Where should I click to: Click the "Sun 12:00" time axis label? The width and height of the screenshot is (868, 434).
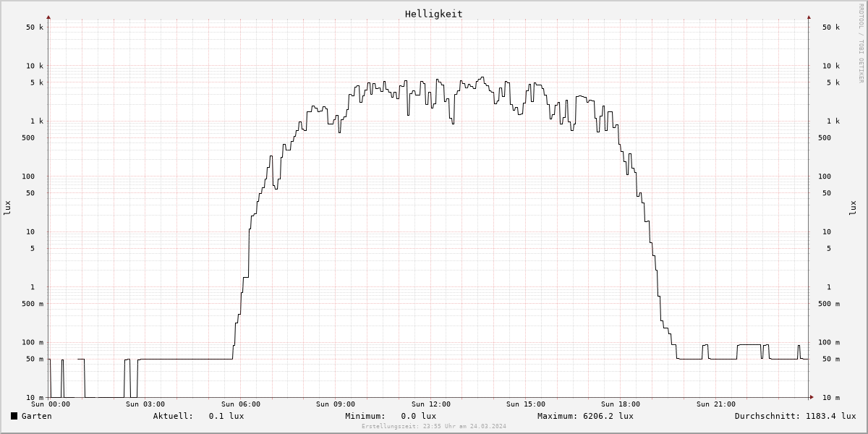click(431, 404)
